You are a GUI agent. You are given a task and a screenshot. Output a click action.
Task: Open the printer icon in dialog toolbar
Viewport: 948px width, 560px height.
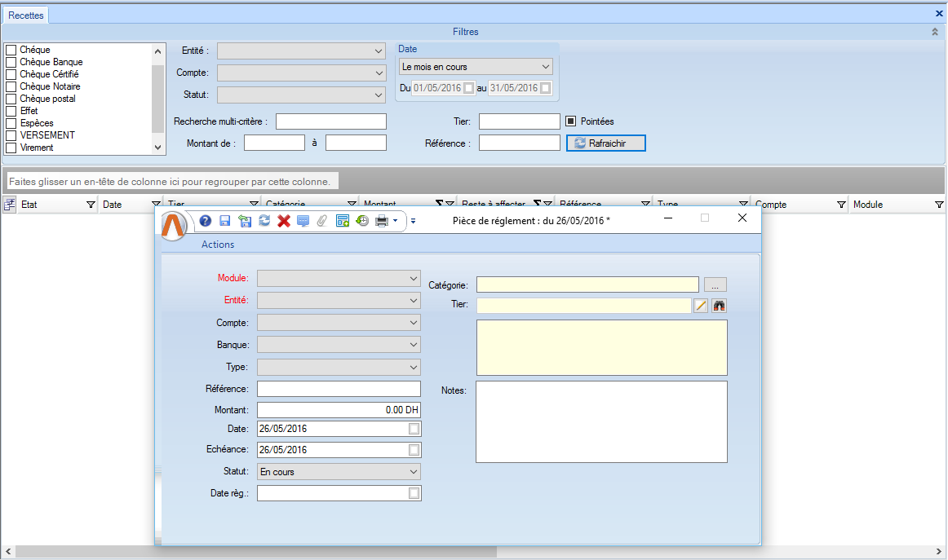point(381,221)
